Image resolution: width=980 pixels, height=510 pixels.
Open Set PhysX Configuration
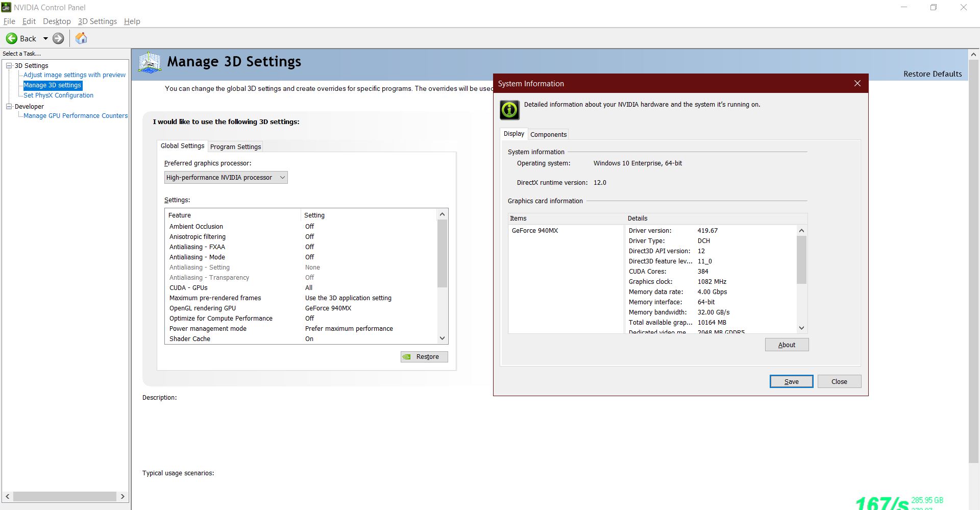[x=59, y=95]
